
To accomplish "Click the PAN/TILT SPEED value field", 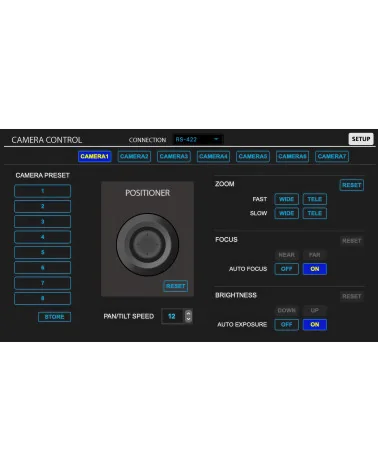I will click(172, 316).
